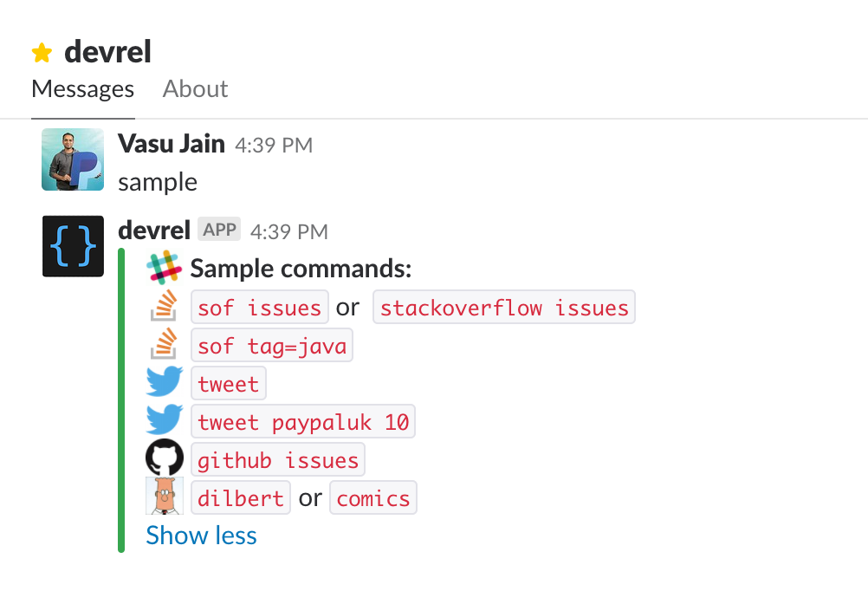Image resolution: width=868 pixels, height=591 pixels.
Task: Click the GitHub Octocat icon
Action: [164, 458]
